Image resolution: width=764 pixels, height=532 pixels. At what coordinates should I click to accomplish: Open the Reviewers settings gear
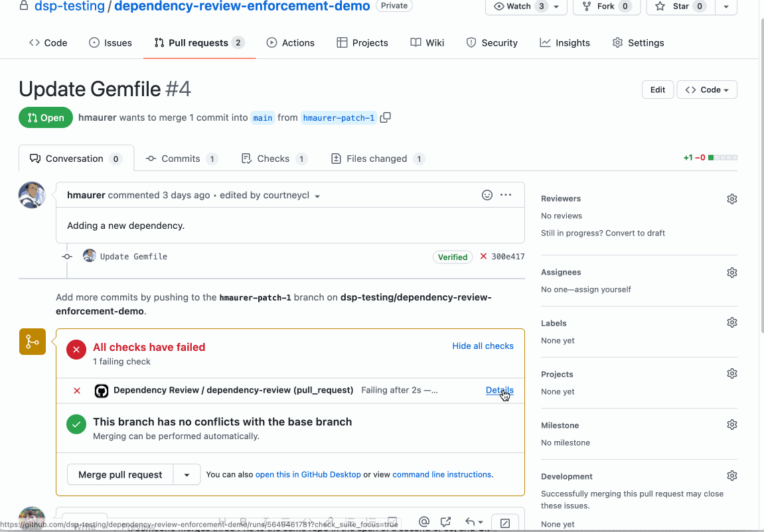(731, 198)
